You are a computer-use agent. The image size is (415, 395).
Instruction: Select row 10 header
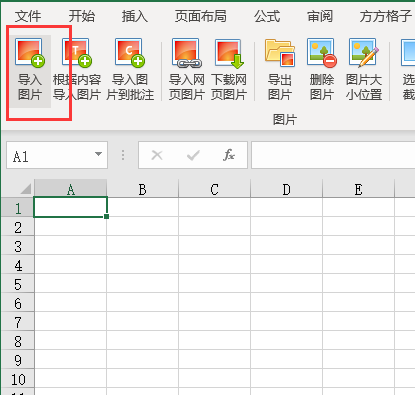[x=18, y=379]
